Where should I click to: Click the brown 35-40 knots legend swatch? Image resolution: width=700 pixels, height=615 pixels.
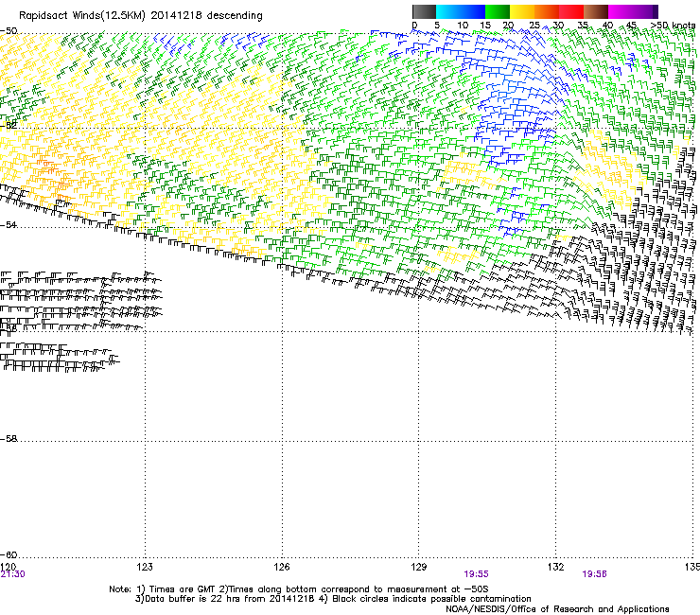(x=596, y=11)
